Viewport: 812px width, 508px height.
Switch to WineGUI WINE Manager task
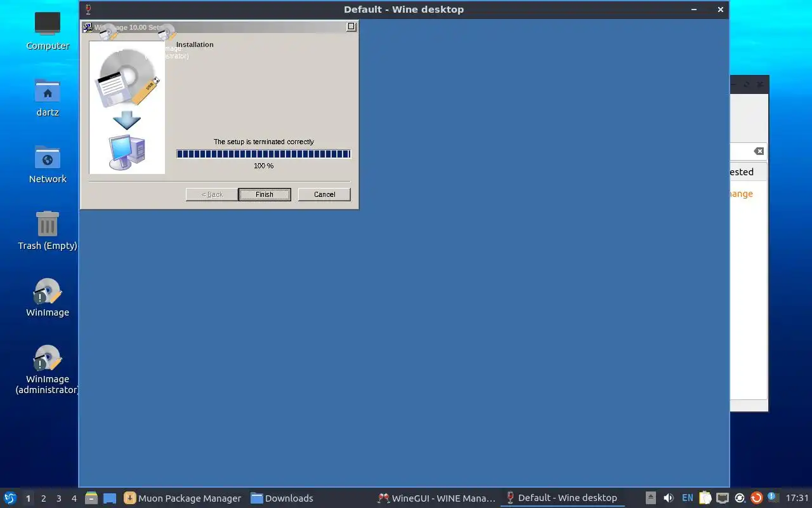click(436, 498)
